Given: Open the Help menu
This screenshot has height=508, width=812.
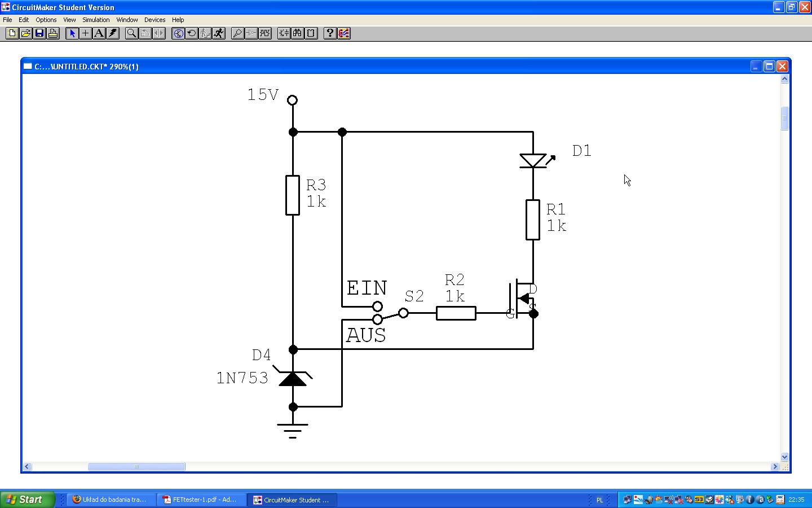Looking at the screenshot, I should pos(178,20).
